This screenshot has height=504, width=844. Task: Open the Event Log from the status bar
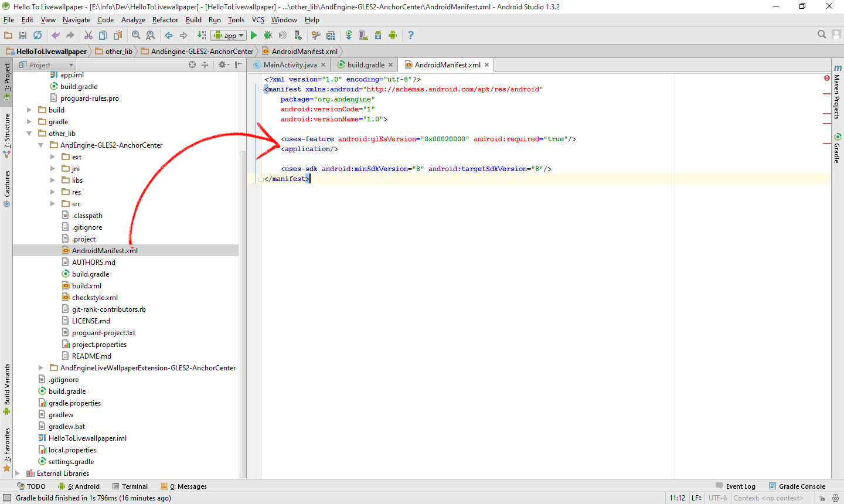tap(740, 486)
